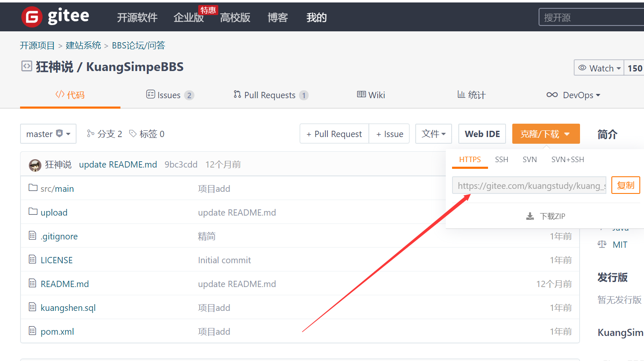Click the BBS论坛/问答 breadcrumb link
This screenshot has width=644, height=361.
138,45
